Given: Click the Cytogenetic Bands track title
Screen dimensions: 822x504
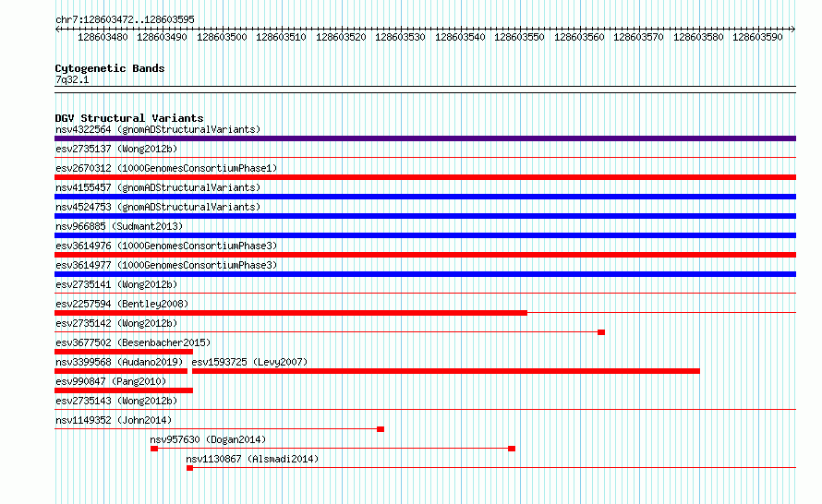Looking at the screenshot, I should pos(110,68).
